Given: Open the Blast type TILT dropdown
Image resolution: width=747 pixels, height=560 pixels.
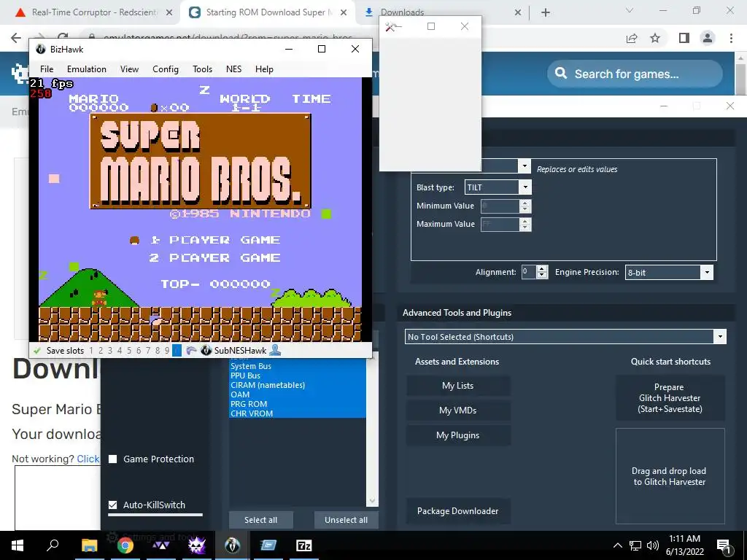Looking at the screenshot, I should (498, 187).
